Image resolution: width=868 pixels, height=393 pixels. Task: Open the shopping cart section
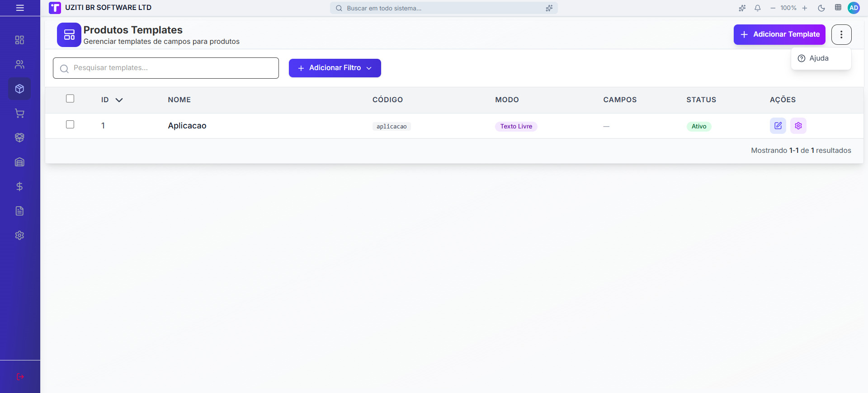pyautogui.click(x=19, y=113)
